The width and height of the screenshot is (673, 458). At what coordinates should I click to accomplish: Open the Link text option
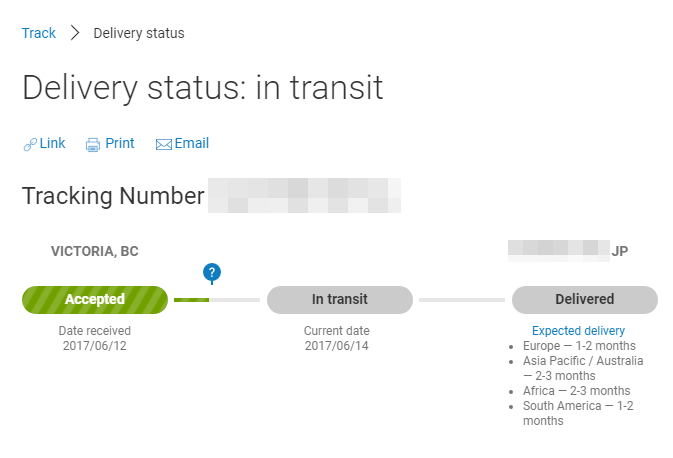click(52, 143)
